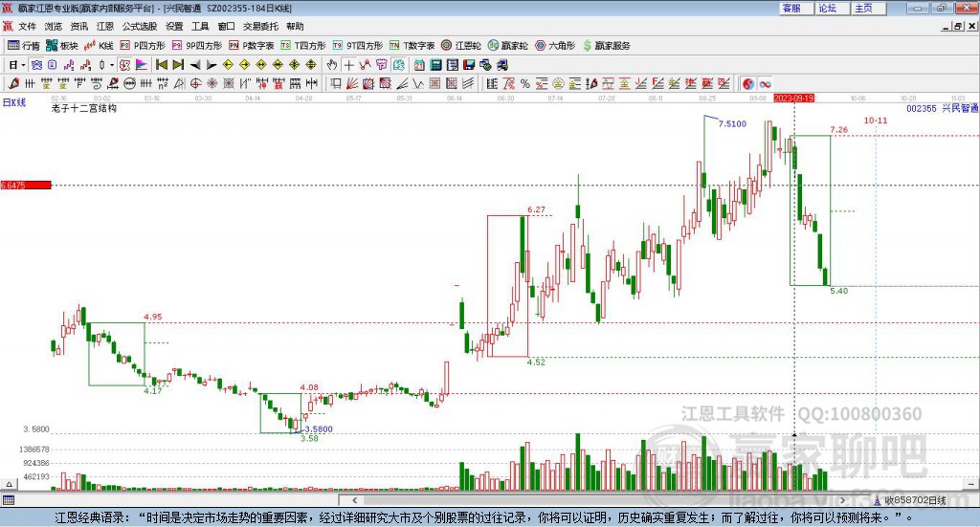
Task: Jump to first bar icon
Action: pos(162,65)
